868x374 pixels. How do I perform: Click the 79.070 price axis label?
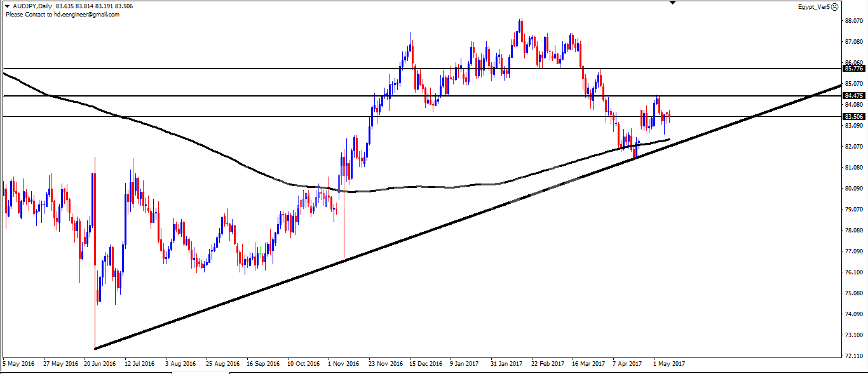(854, 210)
